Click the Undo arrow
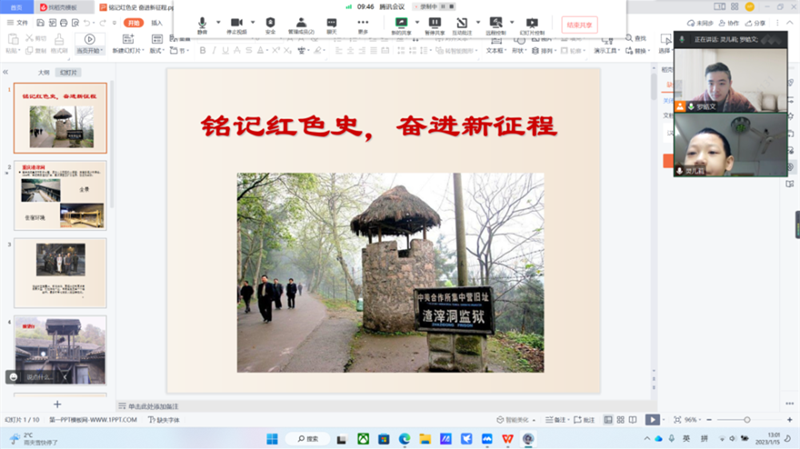Viewport: 800px width, 449px height. click(87, 23)
